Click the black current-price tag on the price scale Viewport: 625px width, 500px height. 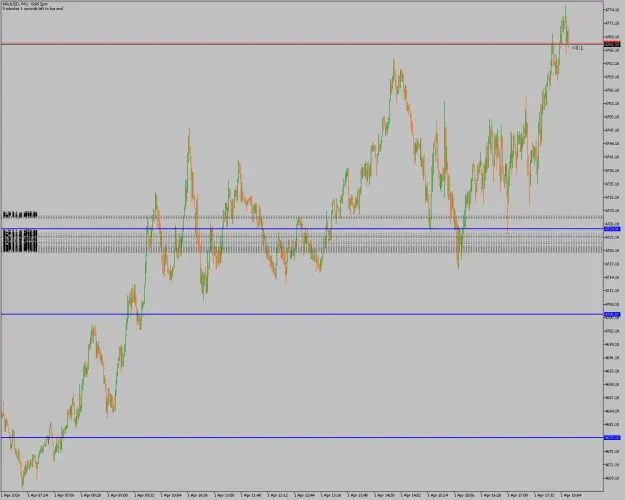coord(612,44)
